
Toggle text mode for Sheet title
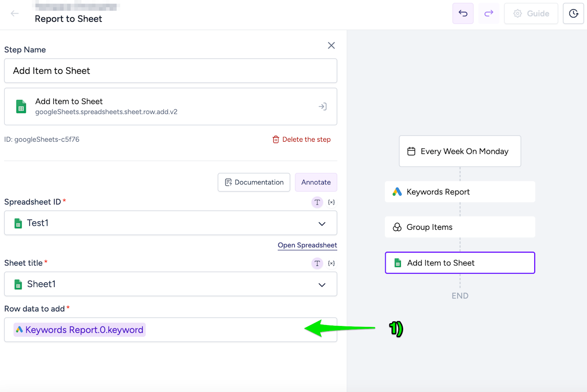(x=317, y=263)
